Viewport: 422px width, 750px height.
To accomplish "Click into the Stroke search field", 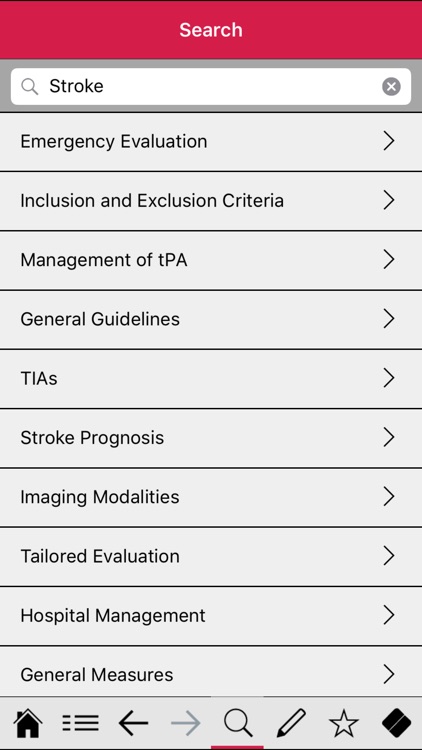I will 211,87.
